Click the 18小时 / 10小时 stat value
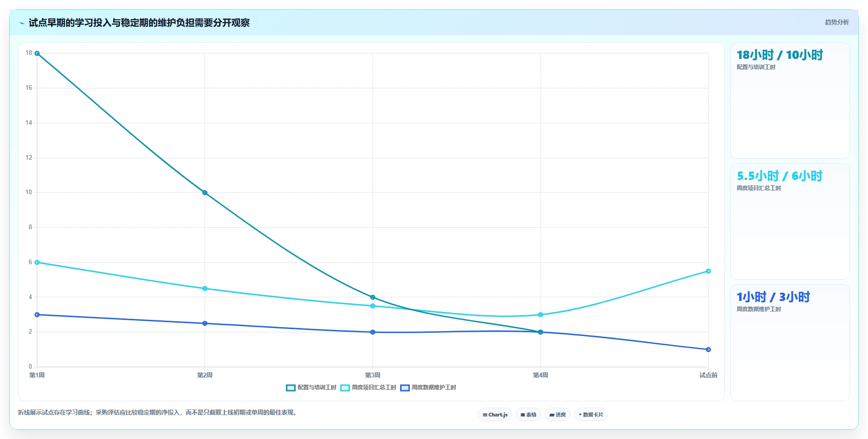 pos(780,55)
